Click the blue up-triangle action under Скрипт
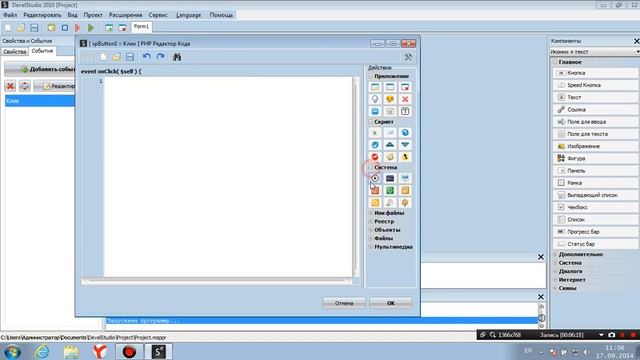640x360 pixels. [x=390, y=144]
